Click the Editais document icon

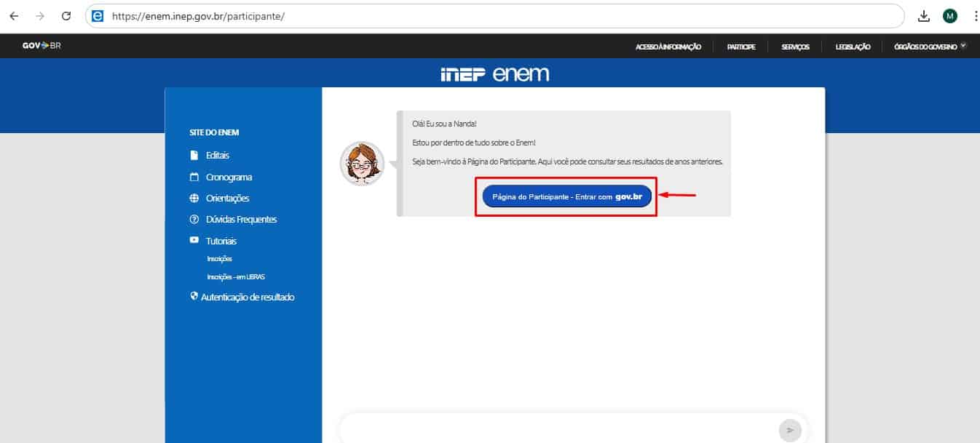coord(194,155)
